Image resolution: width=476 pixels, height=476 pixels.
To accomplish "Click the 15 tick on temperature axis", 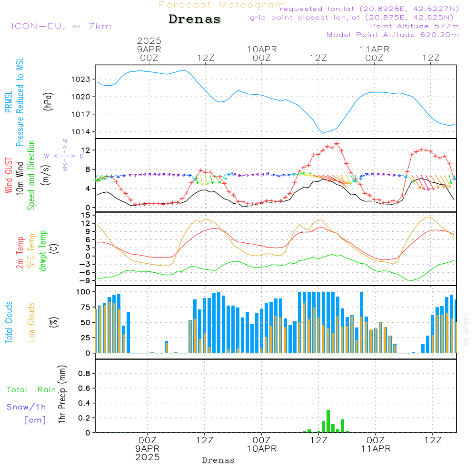I will (x=86, y=215).
